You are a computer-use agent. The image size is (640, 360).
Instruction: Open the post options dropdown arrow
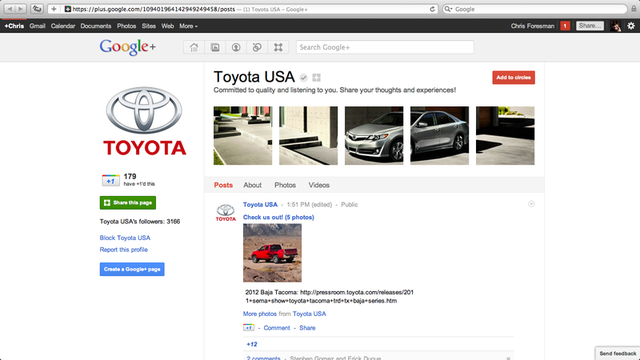531,204
